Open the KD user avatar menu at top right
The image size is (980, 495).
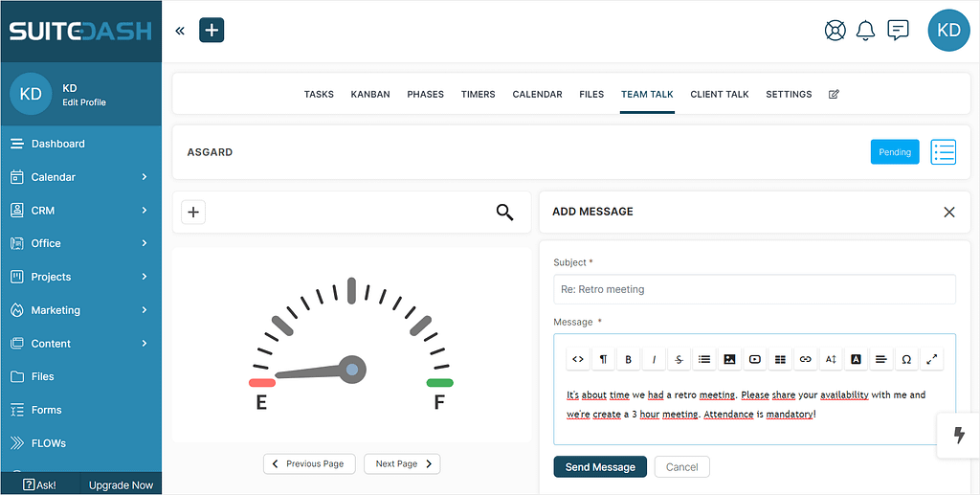(x=948, y=30)
